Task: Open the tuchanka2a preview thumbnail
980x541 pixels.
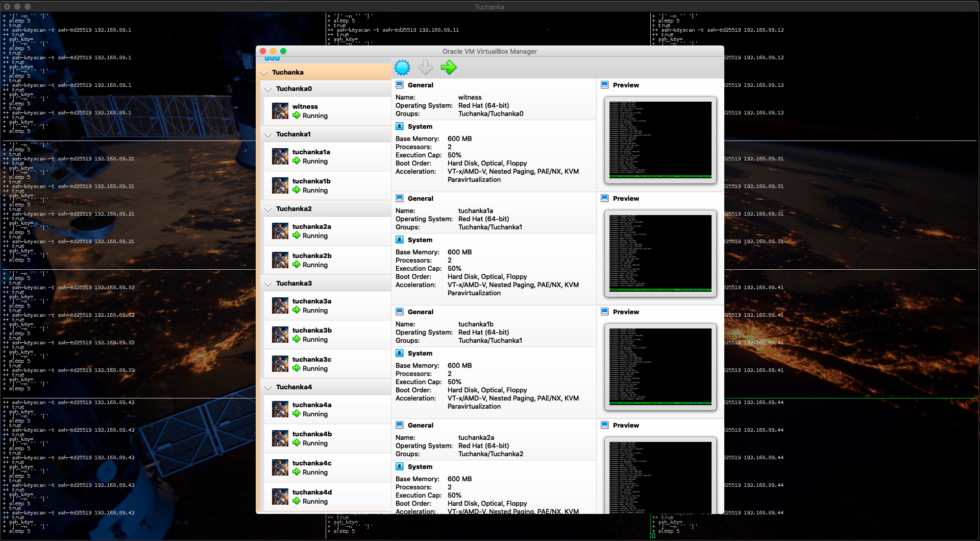Action: tap(660, 475)
